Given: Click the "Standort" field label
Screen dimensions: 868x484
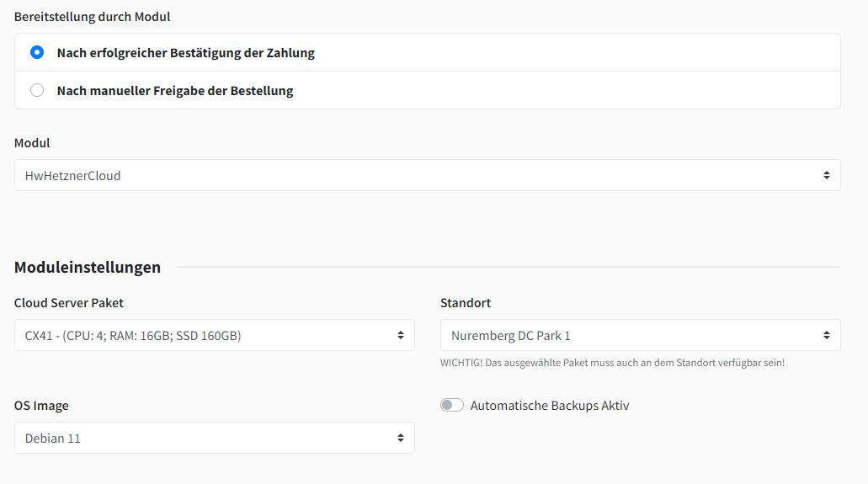Looking at the screenshot, I should coord(466,303).
